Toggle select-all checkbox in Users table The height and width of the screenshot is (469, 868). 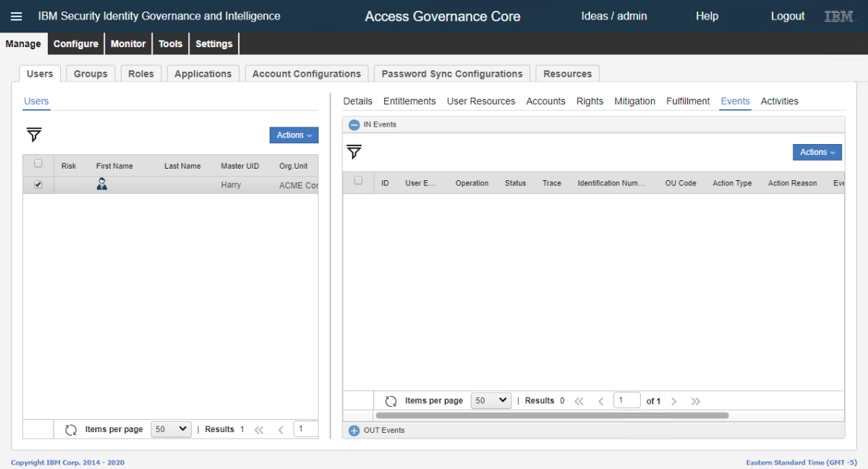click(38, 164)
